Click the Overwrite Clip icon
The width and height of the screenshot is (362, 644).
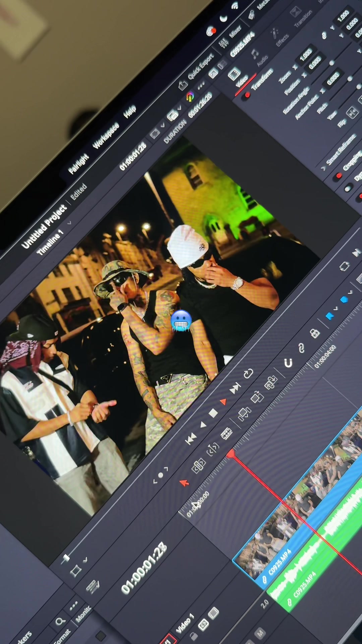pyautogui.click(x=257, y=397)
